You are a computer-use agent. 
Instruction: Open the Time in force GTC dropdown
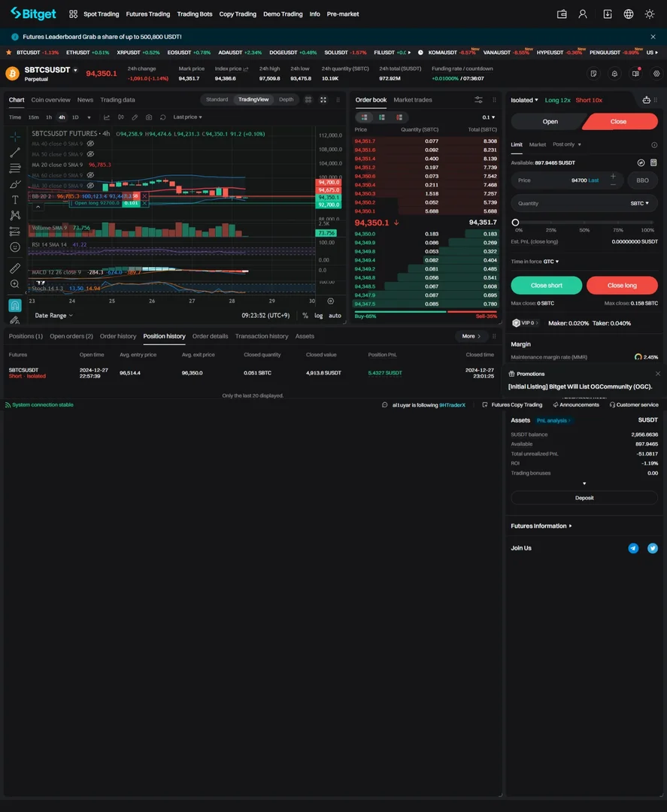click(551, 262)
